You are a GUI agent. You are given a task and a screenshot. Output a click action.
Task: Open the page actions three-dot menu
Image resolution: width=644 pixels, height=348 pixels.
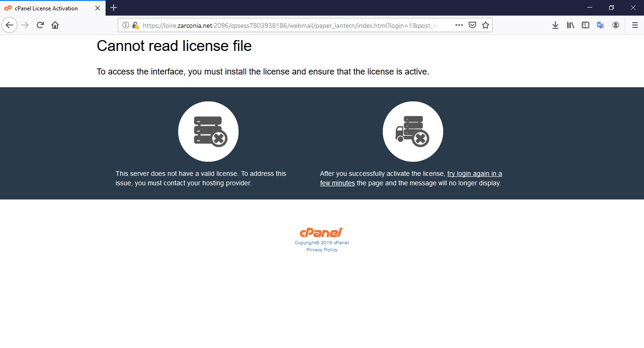pos(459,25)
